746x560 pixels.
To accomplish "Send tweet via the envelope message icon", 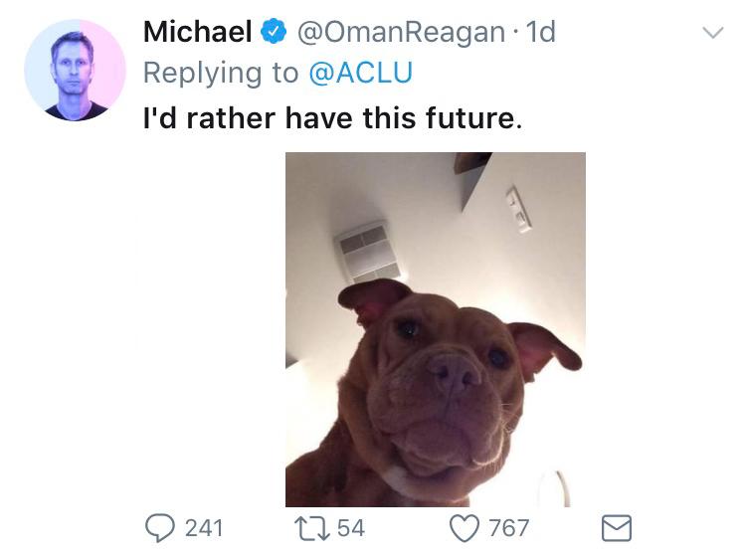I will (617, 528).
